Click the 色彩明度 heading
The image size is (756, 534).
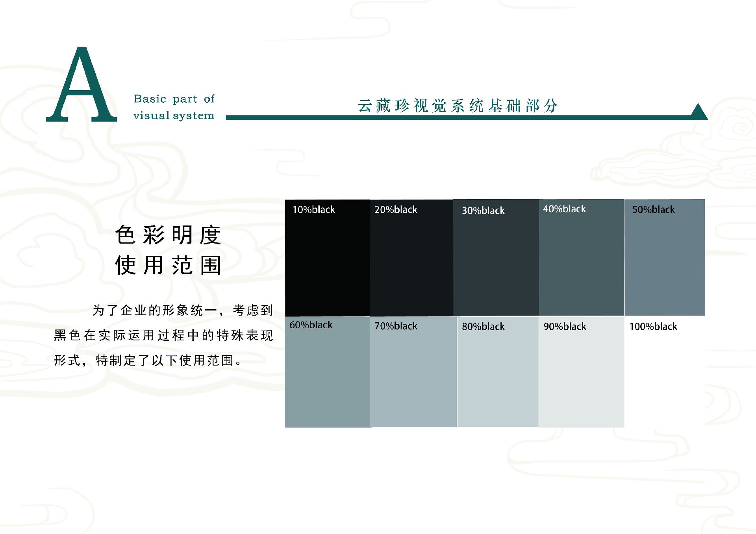click(168, 235)
